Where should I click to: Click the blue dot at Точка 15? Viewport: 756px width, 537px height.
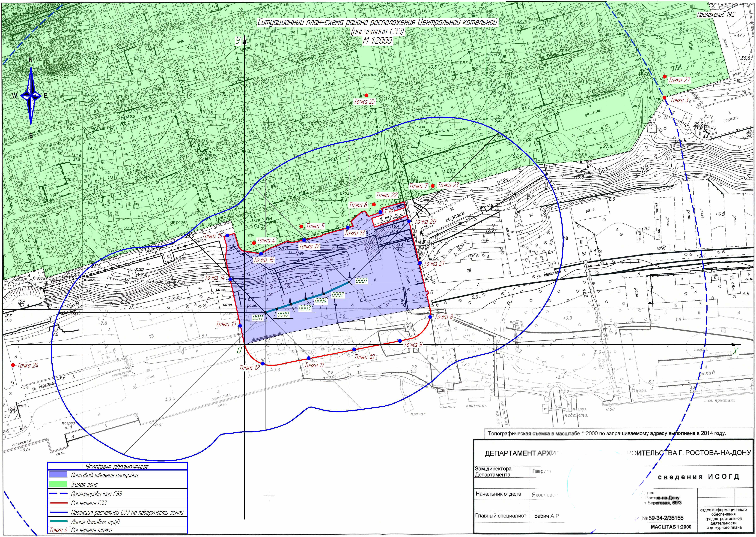coord(227,236)
